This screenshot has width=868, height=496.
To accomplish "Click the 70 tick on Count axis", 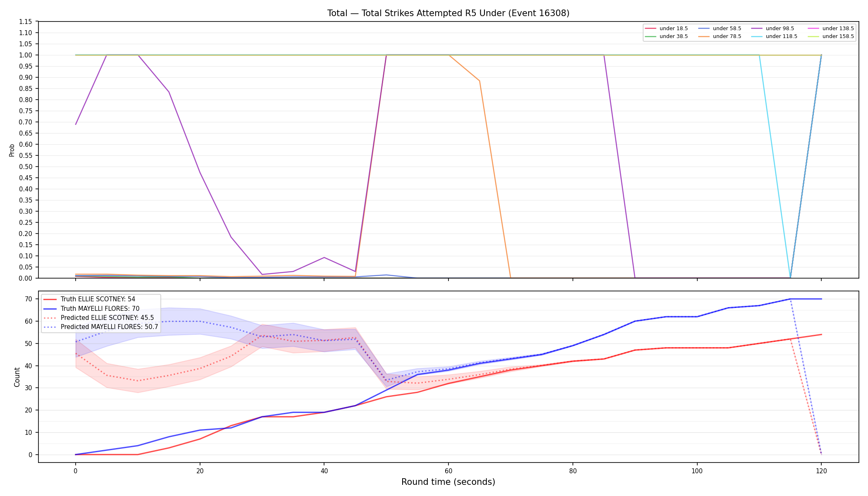I will tap(29, 299).
